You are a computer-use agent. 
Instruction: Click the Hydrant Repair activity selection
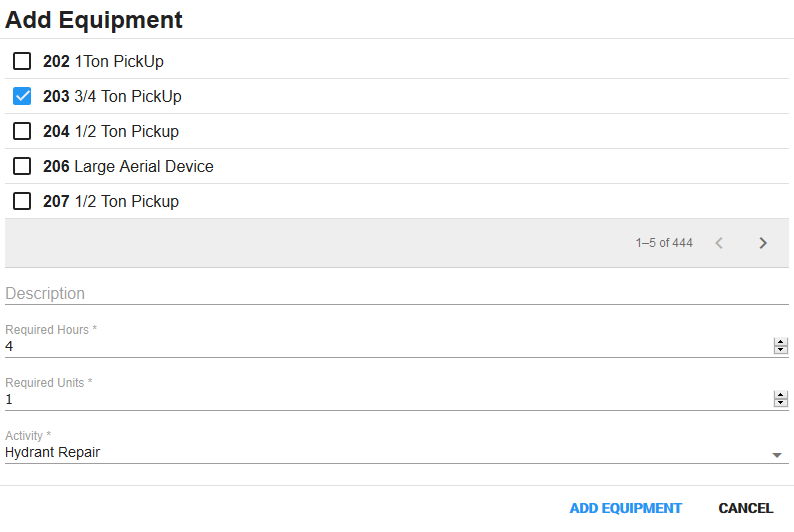pyautogui.click(x=53, y=452)
